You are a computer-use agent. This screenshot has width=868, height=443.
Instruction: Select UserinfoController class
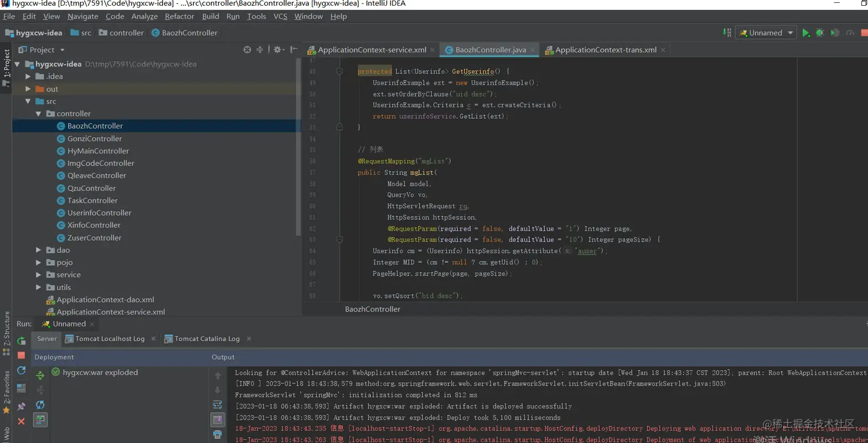(x=99, y=213)
